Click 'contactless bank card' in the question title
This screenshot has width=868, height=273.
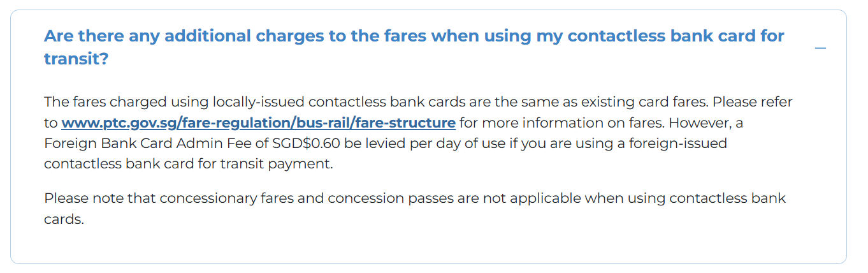tap(659, 36)
